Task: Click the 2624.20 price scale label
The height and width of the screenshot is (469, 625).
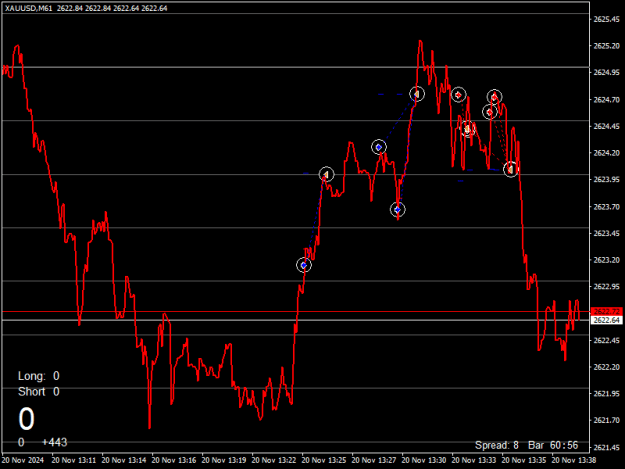Action: (x=606, y=153)
